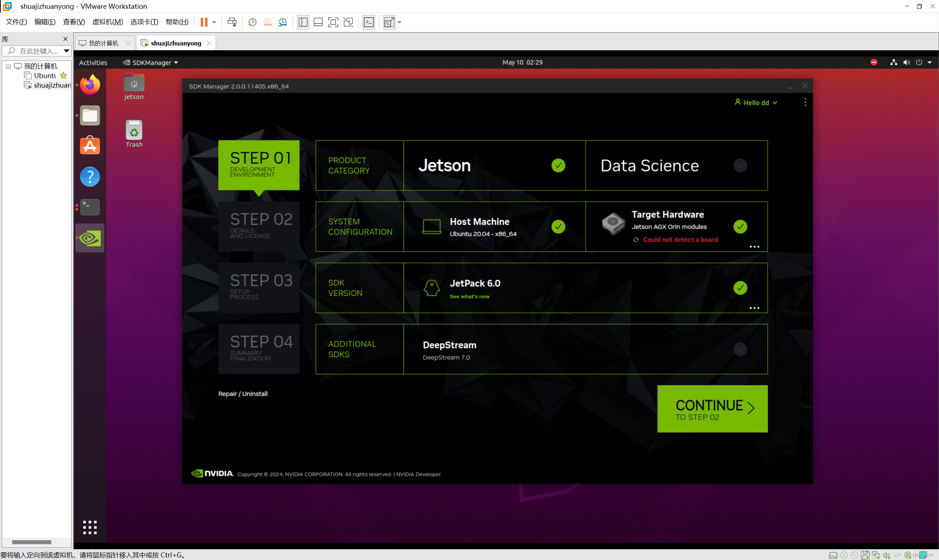
Task: Expand the JetPack 6.0 options with the ellipsis
Action: coord(755,308)
